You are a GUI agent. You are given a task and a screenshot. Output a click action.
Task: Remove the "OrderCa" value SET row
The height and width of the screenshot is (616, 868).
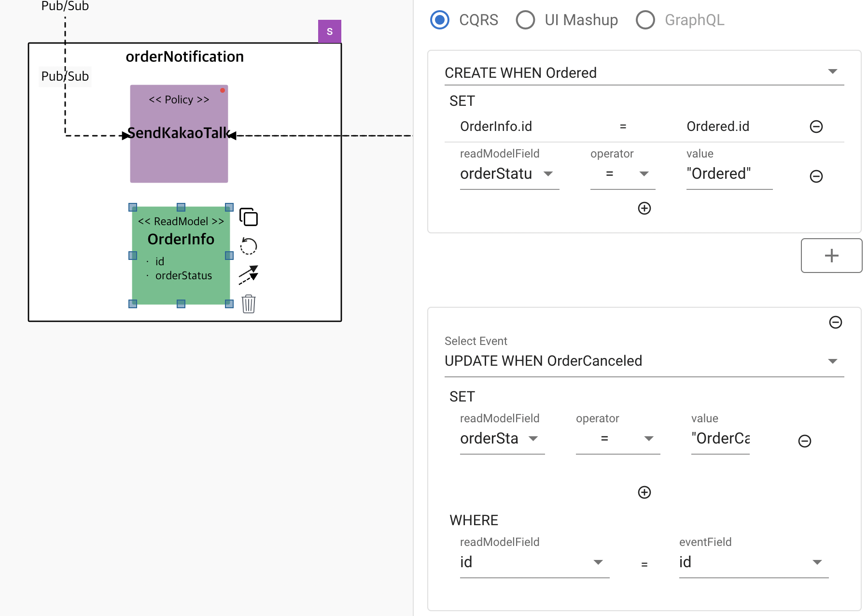pos(804,441)
